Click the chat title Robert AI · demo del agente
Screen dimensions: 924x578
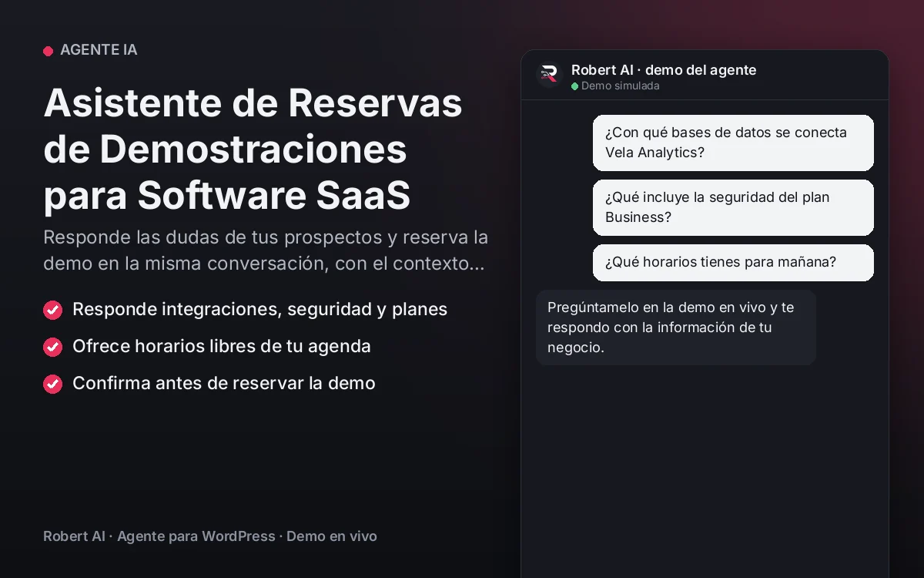(664, 70)
